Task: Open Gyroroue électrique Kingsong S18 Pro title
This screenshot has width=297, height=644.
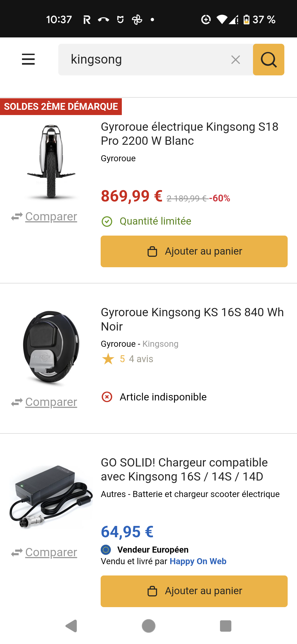Action: pos(189,134)
